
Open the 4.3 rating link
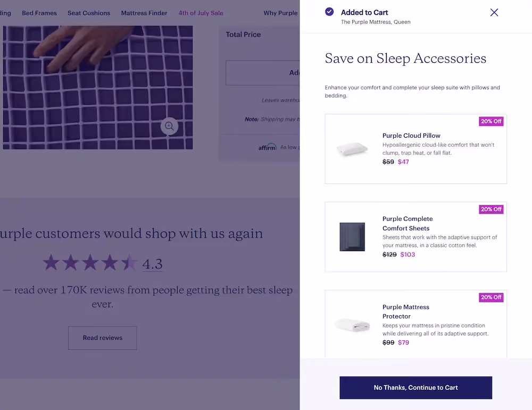[x=152, y=264]
